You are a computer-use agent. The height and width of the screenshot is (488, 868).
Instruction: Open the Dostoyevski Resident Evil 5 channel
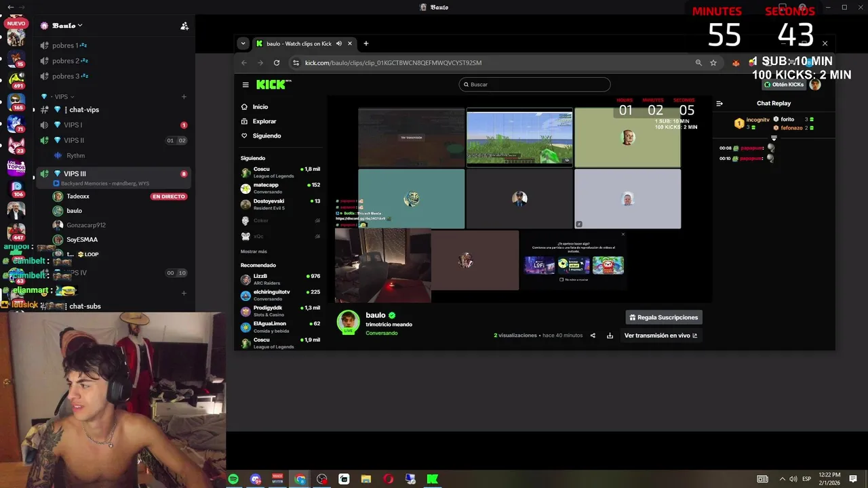(281, 204)
